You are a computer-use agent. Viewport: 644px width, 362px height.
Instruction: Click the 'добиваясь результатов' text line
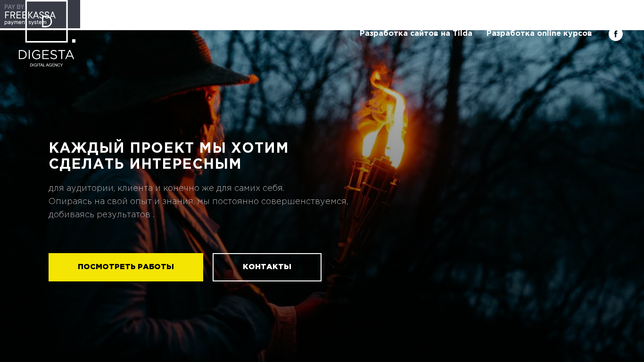pyautogui.click(x=101, y=214)
